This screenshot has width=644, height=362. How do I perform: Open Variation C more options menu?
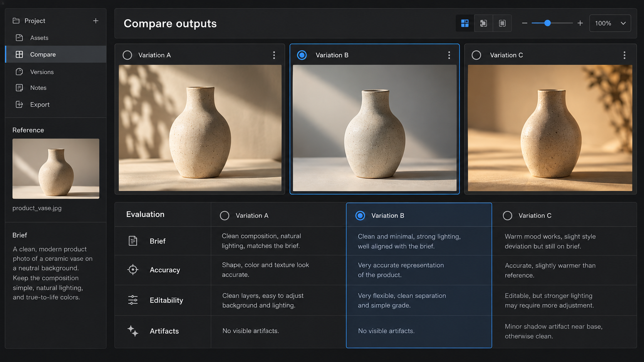(624, 55)
